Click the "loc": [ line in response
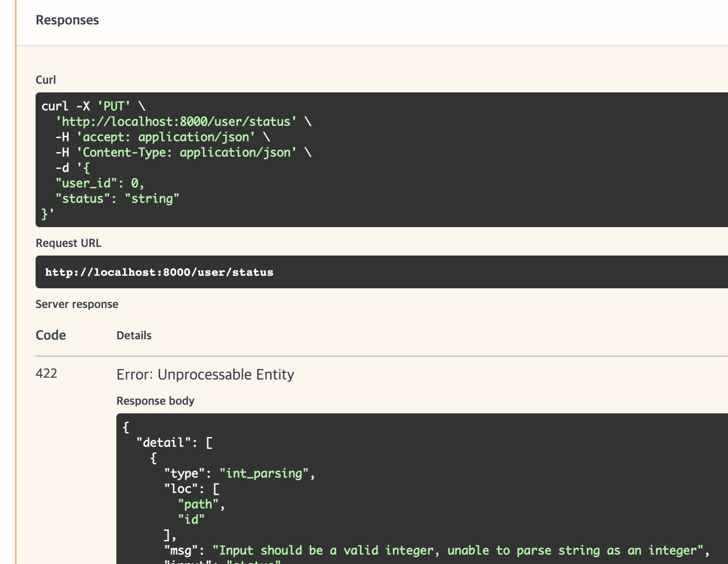Screen dimensions: 728x564 pyautogui.click(x=192, y=488)
